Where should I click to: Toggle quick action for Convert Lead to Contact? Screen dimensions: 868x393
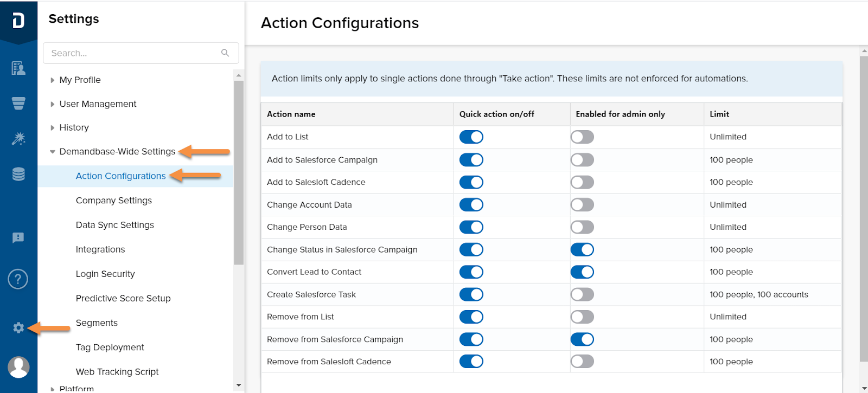pos(471,272)
